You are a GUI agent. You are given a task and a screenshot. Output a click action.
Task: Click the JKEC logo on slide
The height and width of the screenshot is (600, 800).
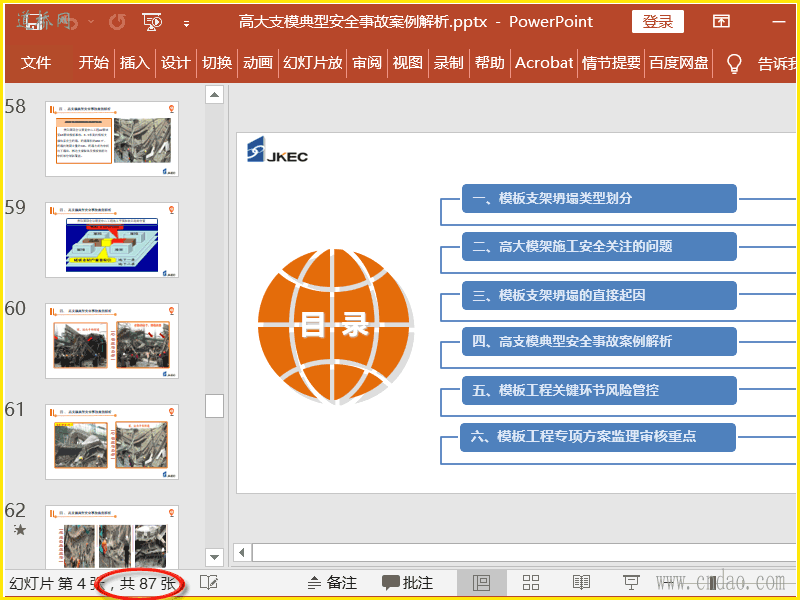[277, 149]
